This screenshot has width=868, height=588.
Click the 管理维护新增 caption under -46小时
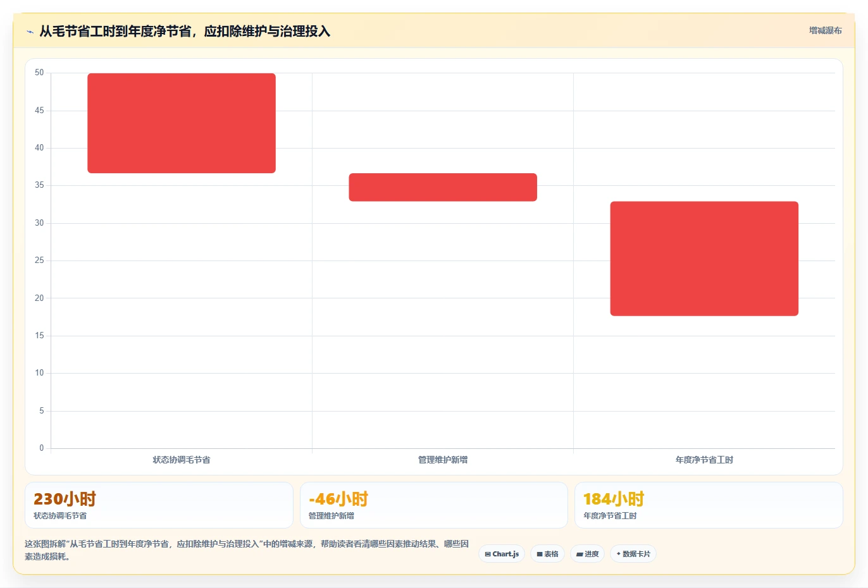[x=332, y=516]
